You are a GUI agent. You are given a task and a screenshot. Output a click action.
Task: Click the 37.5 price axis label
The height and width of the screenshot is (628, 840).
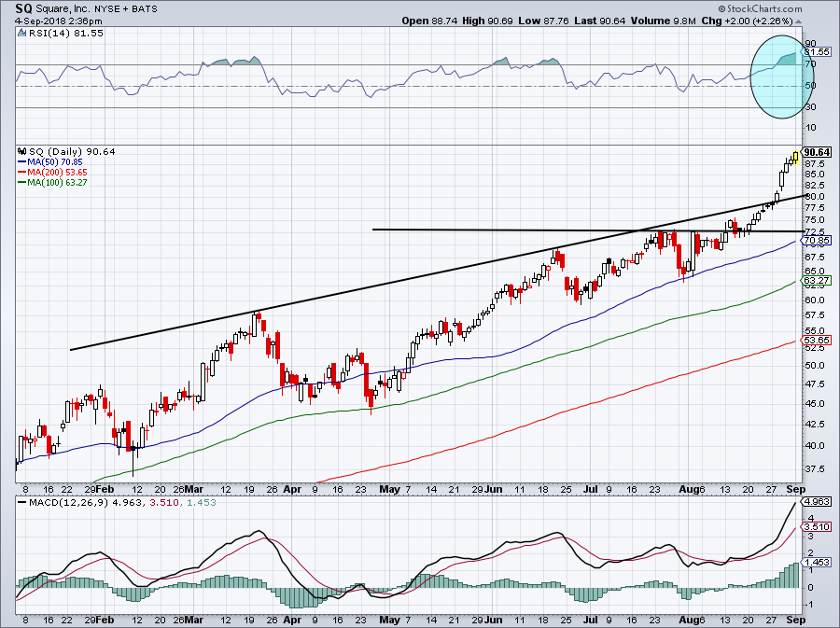coord(814,469)
